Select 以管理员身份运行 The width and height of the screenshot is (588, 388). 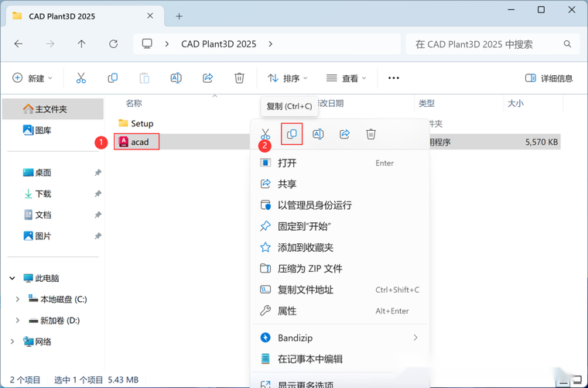click(x=340, y=205)
